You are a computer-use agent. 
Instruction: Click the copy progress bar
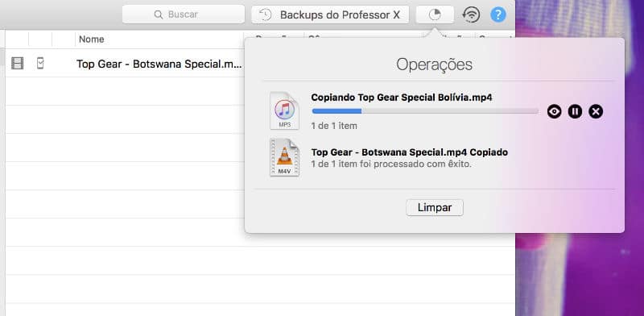pyautogui.click(x=425, y=111)
